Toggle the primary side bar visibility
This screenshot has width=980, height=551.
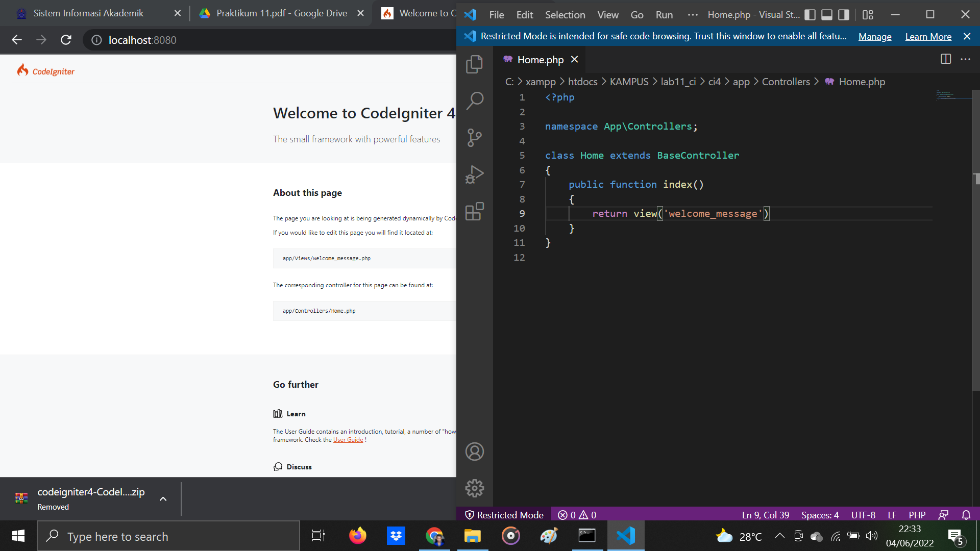(x=810, y=15)
